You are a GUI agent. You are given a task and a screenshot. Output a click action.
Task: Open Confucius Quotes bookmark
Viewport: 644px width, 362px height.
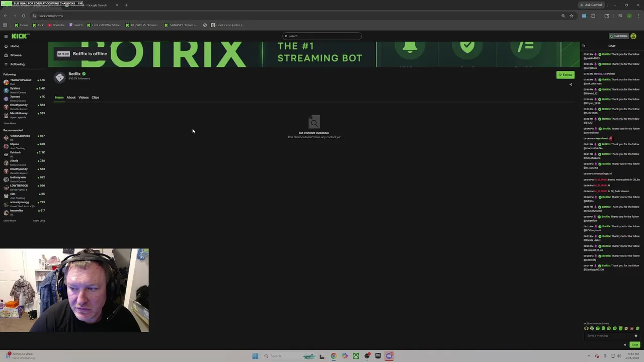click(x=228, y=25)
